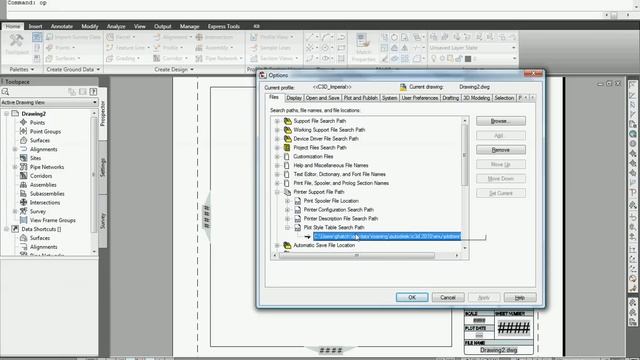Select Text Editor, Dictionary, and Font File Names
The height and width of the screenshot is (360, 640).
[340, 174]
